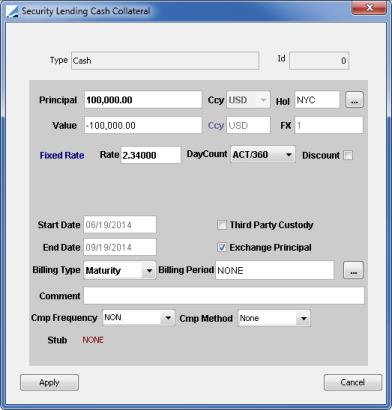The image size is (392, 410).
Task: Uncheck the Exchange Principal checkbox
Action: pyautogui.click(x=222, y=248)
